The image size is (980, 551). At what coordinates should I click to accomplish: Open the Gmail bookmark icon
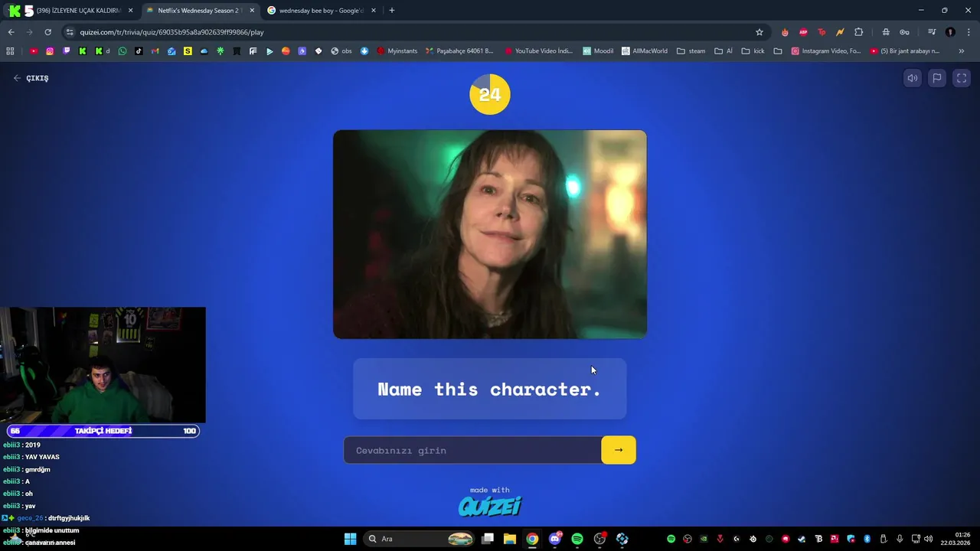tap(155, 51)
